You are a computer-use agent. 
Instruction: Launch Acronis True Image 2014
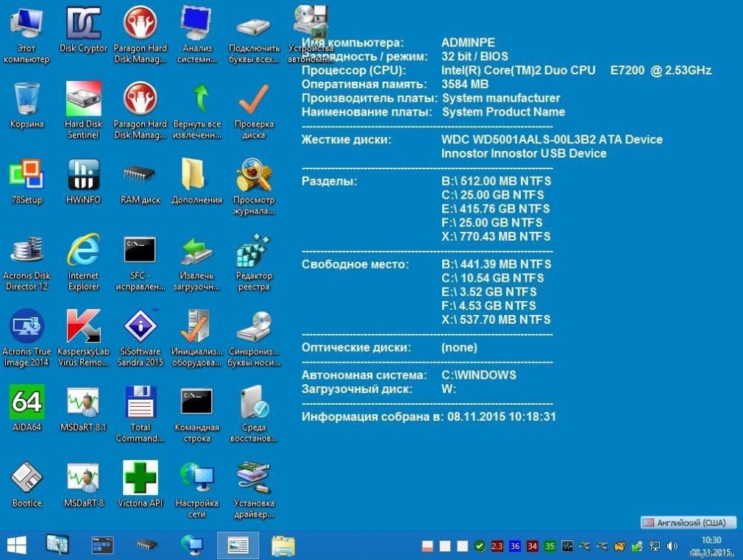26,339
